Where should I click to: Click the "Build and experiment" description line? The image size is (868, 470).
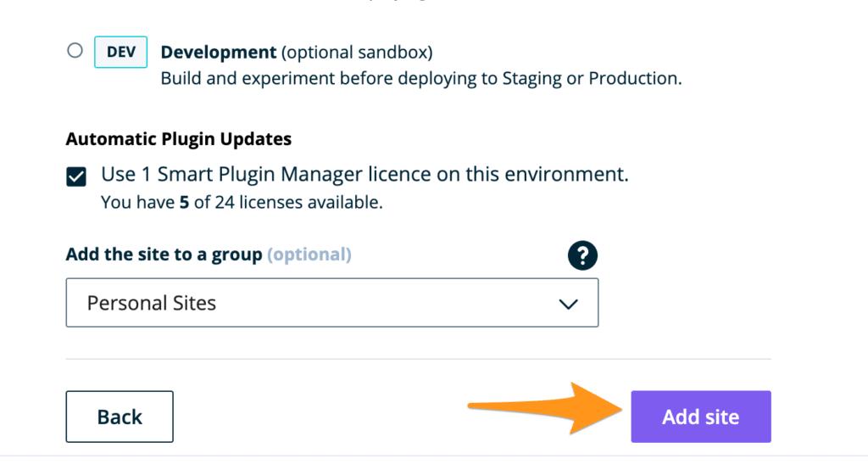click(x=421, y=79)
